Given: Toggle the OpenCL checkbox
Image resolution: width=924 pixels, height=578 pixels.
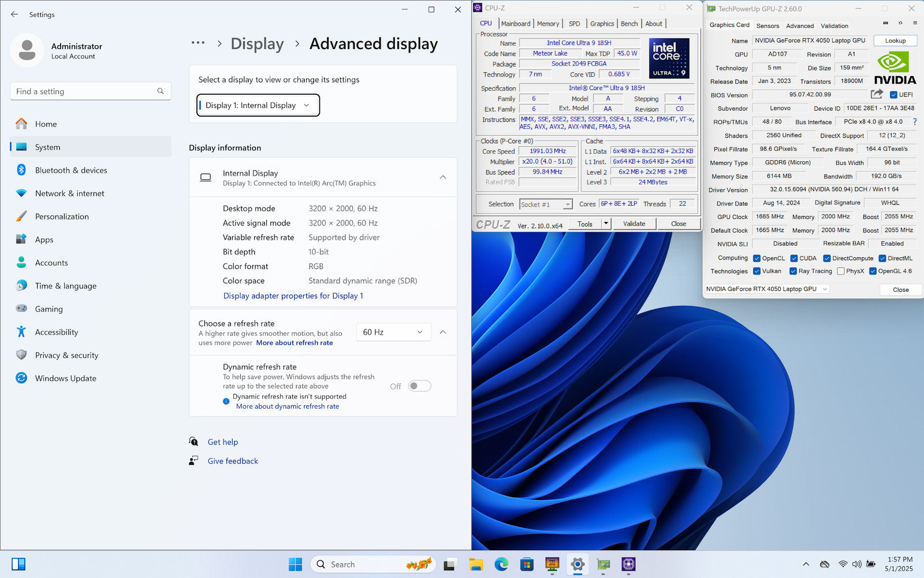Looking at the screenshot, I should [757, 258].
